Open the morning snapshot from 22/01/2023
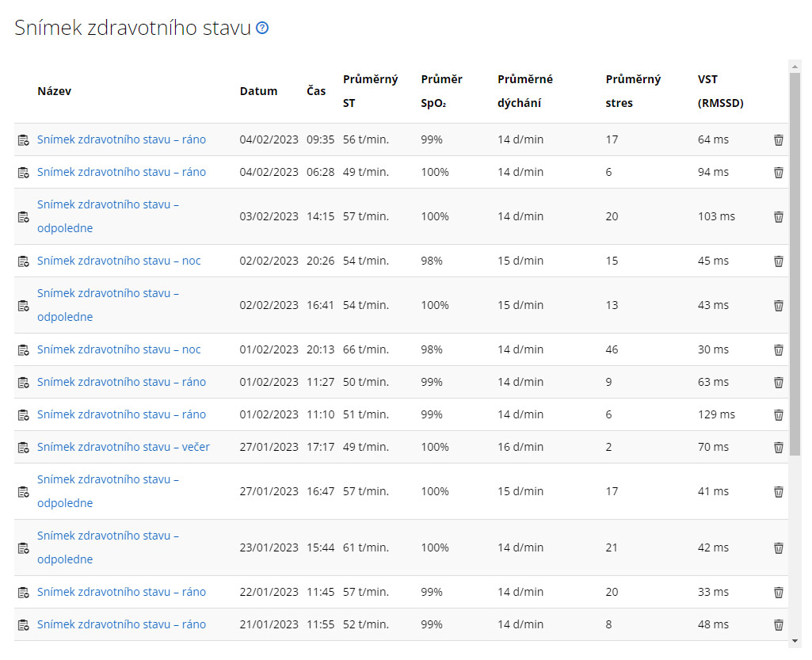The height and width of the screenshot is (660, 812). (x=121, y=592)
